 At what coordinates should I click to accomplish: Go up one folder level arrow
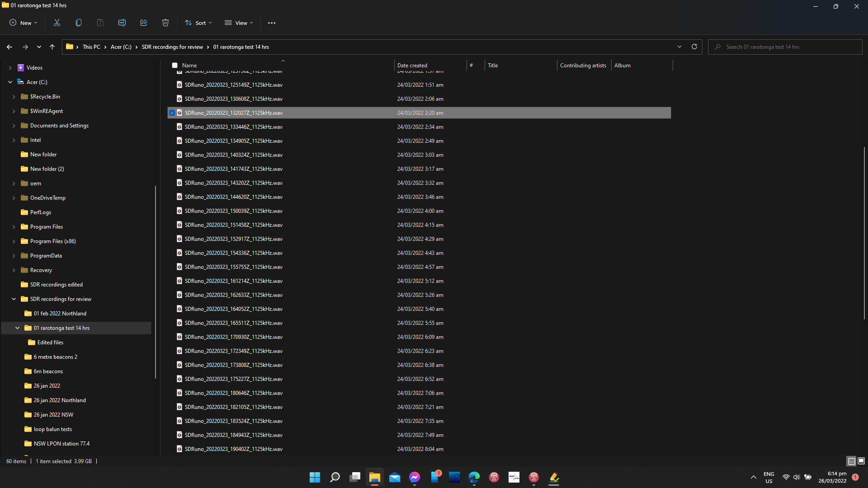(x=52, y=47)
